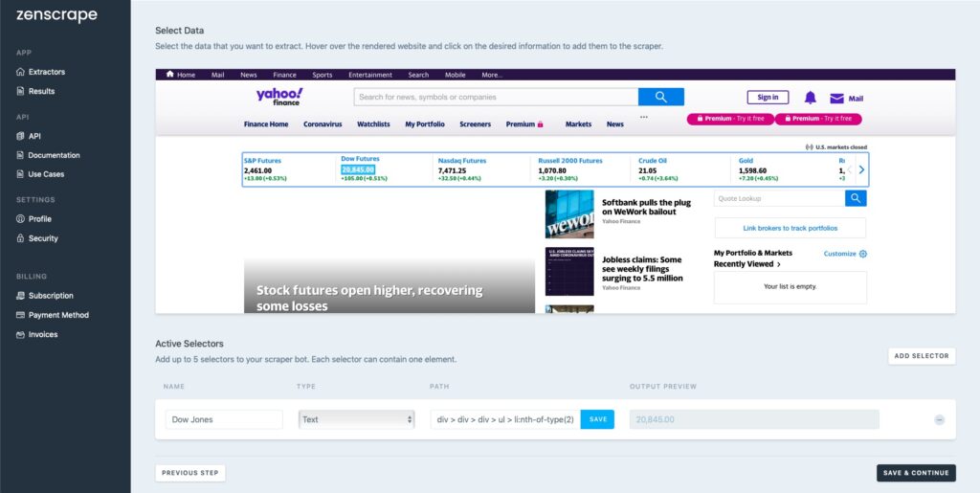Open Stock futures open higher headline
This screenshot has height=493, width=980.
coord(369,298)
